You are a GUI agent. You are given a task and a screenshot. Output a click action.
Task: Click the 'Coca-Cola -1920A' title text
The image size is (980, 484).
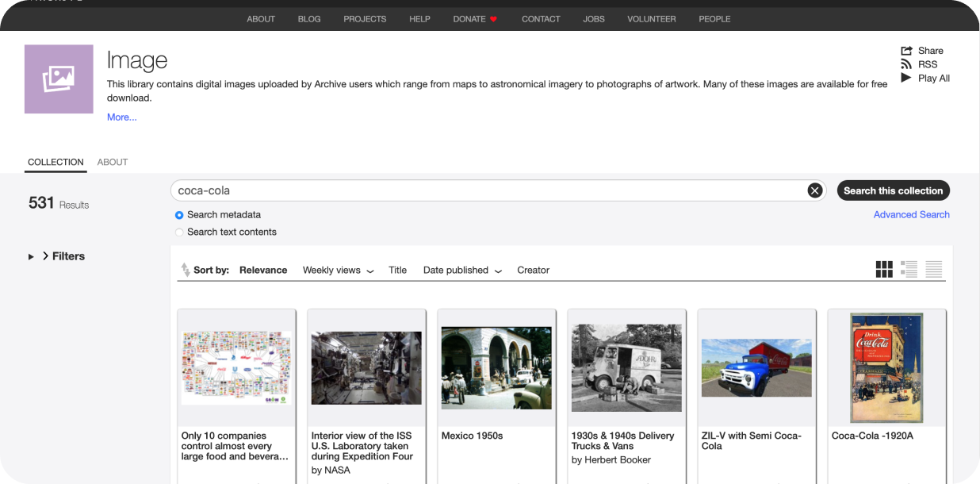coord(873,436)
